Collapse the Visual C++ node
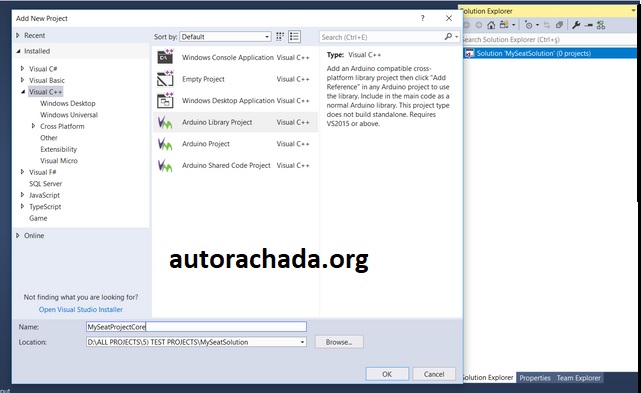 tap(23, 92)
